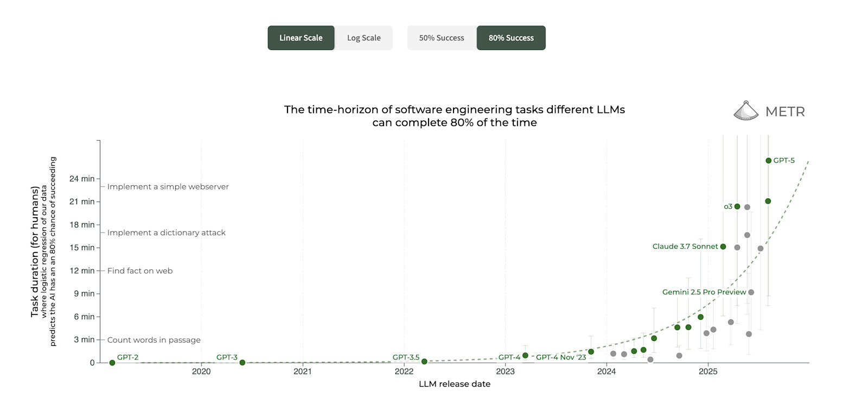868x404 pixels.
Task: Switch to Log Scale
Action: coord(364,38)
